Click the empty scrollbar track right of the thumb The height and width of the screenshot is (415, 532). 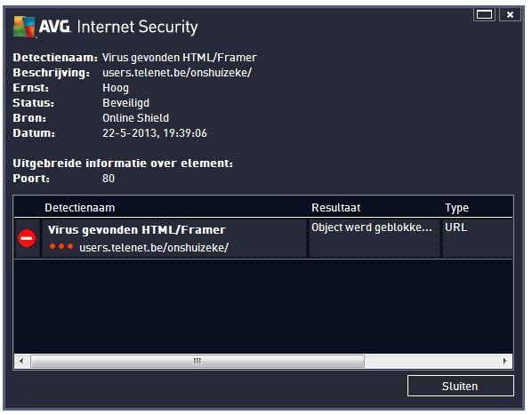(431, 361)
